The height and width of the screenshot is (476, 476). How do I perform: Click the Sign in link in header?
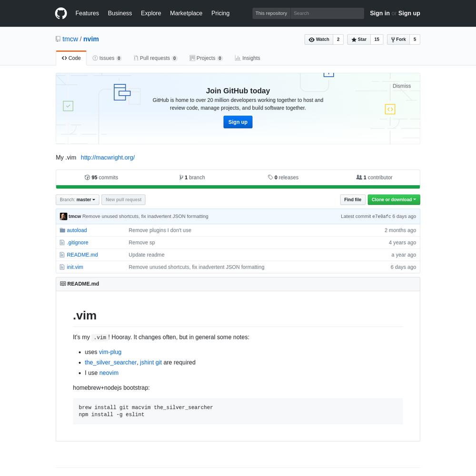[380, 13]
